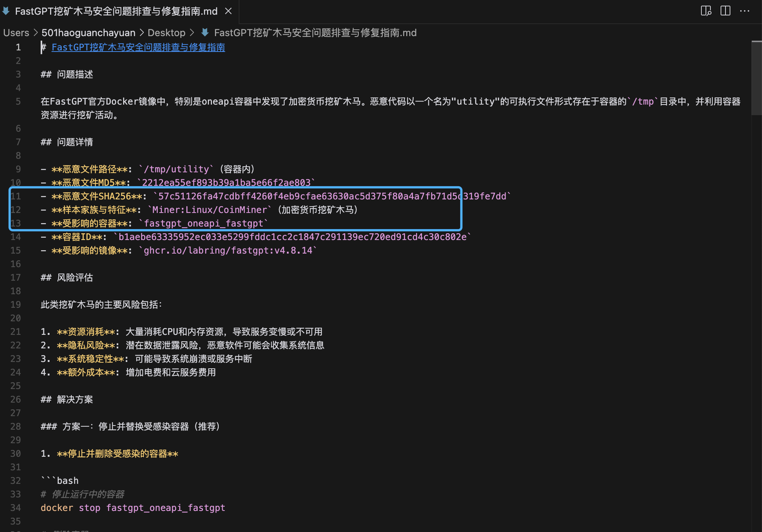Viewport: 762px width, 532px height.
Task: Click the '```bash' code fence line
Action: pyautogui.click(x=60, y=481)
